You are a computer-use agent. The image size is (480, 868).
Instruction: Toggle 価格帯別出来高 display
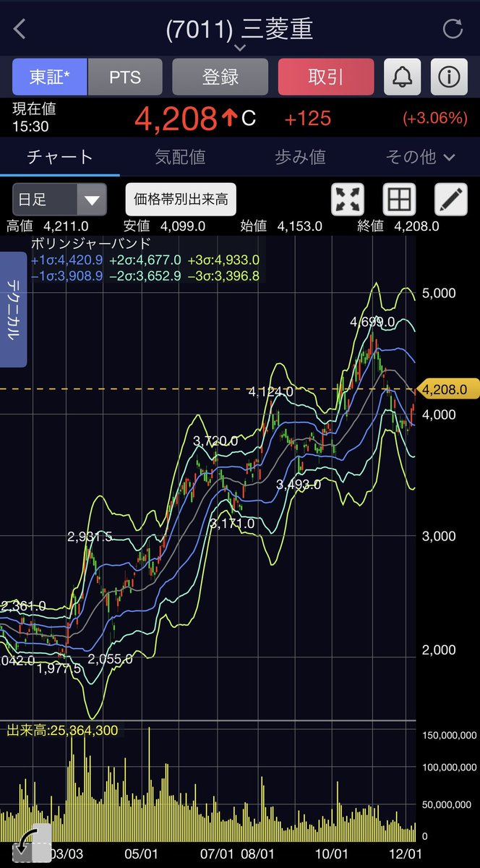[x=181, y=200]
